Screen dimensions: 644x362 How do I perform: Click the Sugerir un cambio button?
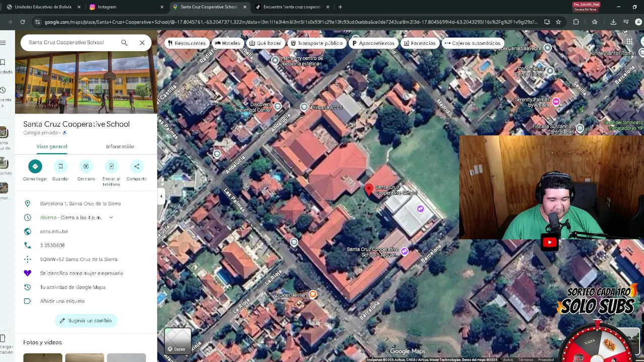pos(86,321)
